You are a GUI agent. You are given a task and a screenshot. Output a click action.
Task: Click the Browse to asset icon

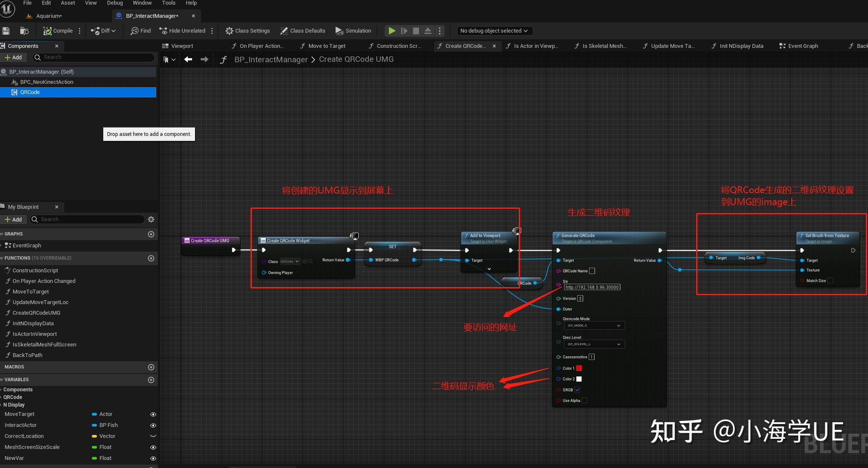[x=24, y=31]
